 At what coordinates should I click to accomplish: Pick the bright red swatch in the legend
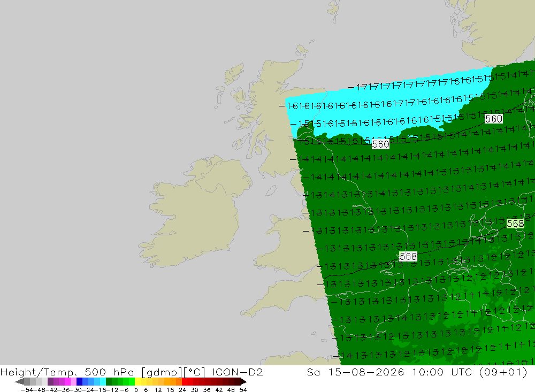(x=185, y=381)
